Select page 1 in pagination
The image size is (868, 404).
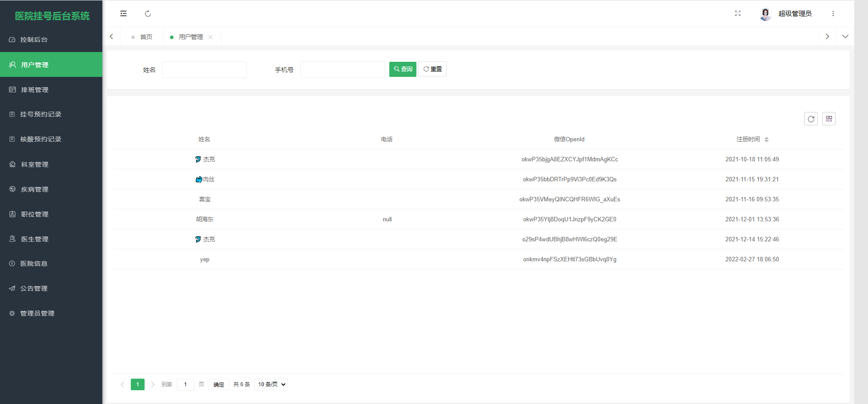137,384
